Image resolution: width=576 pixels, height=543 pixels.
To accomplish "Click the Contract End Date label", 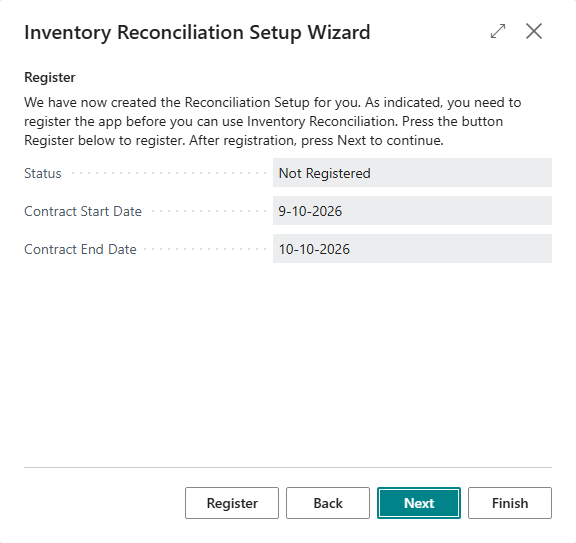I will [x=80, y=249].
